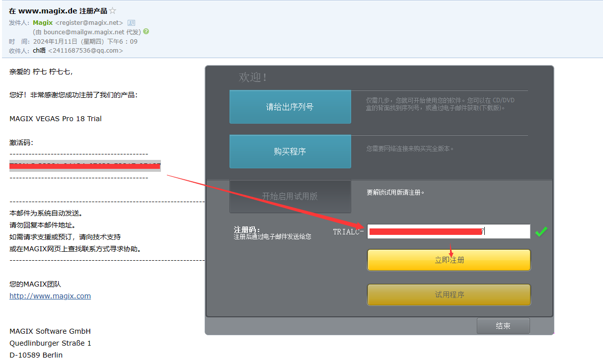Click the yellow 立即注册 button
The image size is (603, 364).
(x=449, y=260)
